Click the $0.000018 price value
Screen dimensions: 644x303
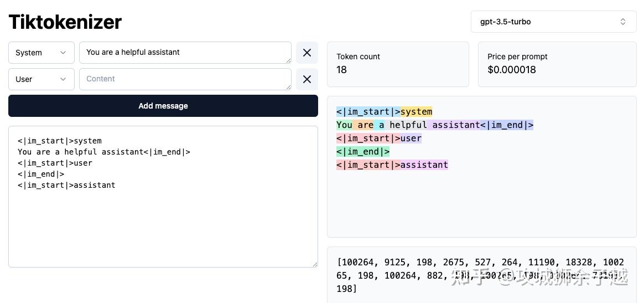click(512, 70)
